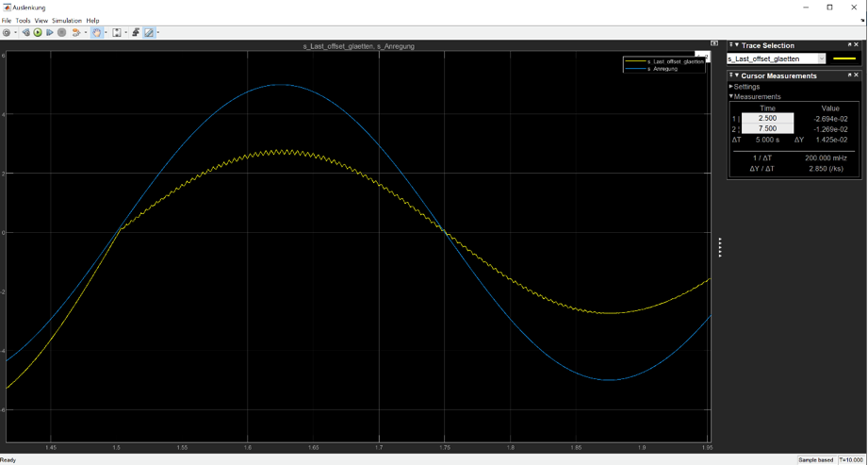This screenshot has width=868, height=465.
Task: Click the Step Forward icon
Action: (50, 32)
